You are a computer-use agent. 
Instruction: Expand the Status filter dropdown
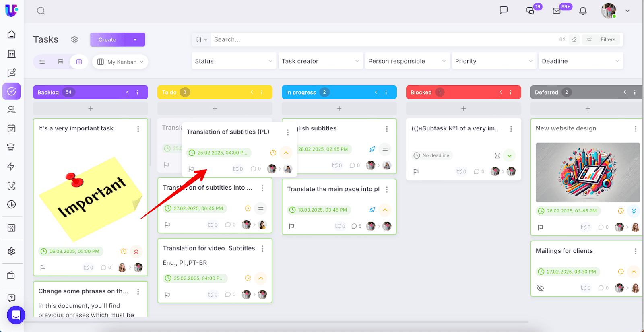coord(234,61)
